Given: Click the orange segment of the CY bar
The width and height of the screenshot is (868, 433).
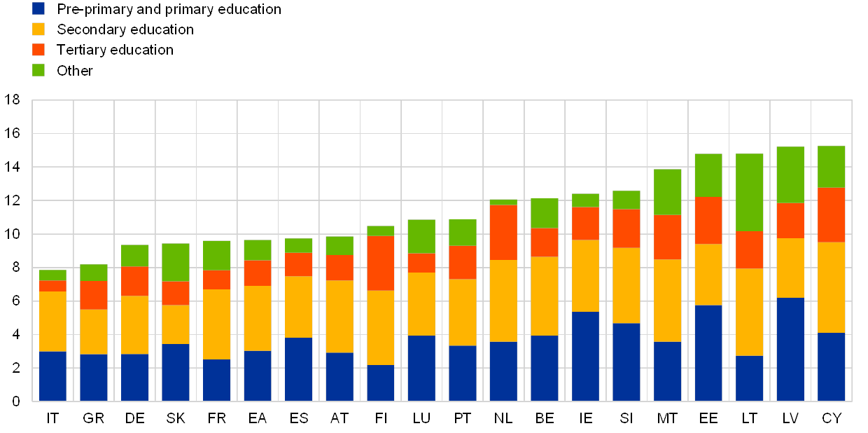Looking at the screenshot, I should click(832, 215).
